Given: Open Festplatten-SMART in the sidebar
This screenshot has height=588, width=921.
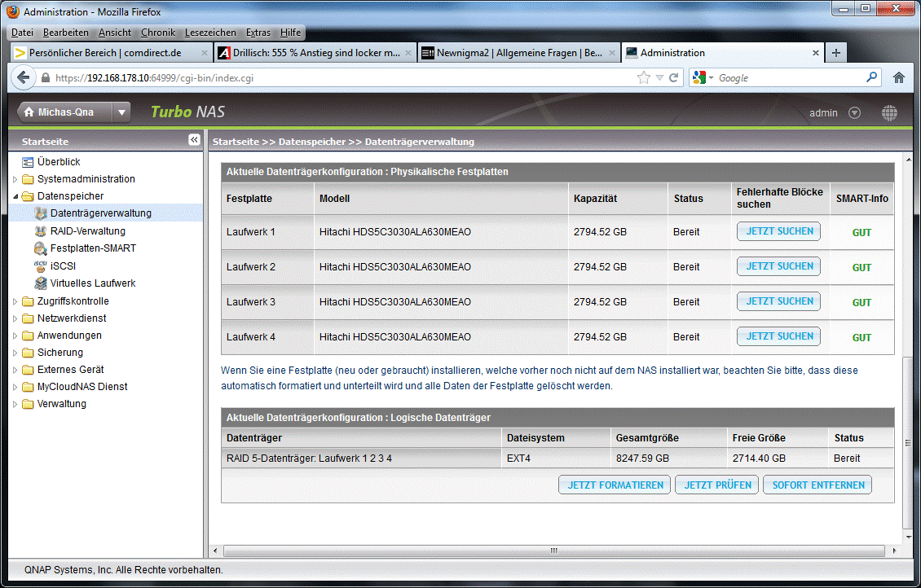Looking at the screenshot, I should point(93,248).
